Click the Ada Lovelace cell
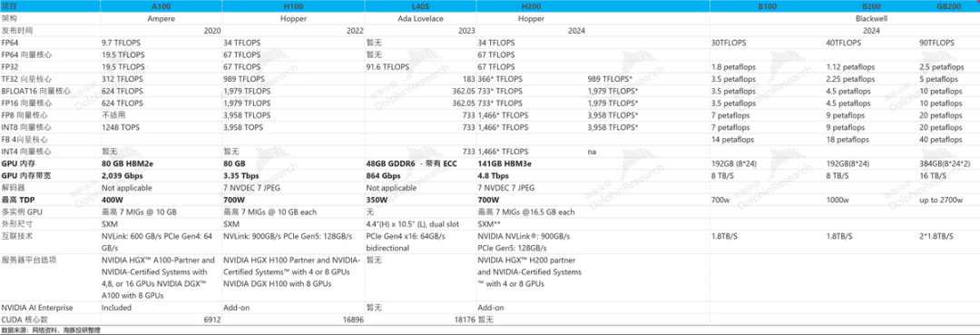 pos(421,19)
